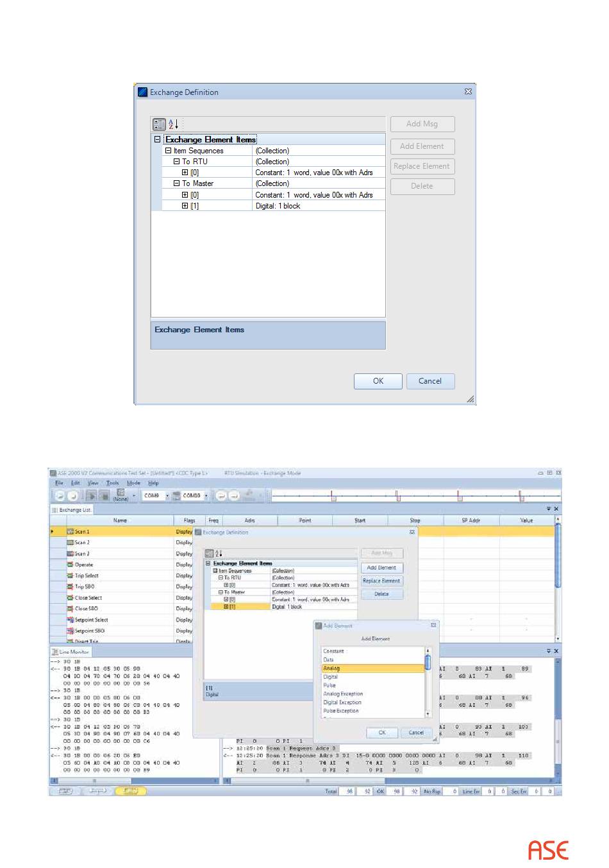Click the Operate exchange icon in list

pos(71,565)
